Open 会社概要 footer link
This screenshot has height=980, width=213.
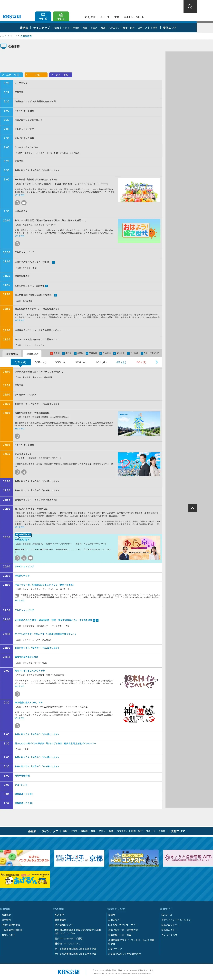pos(6,915)
